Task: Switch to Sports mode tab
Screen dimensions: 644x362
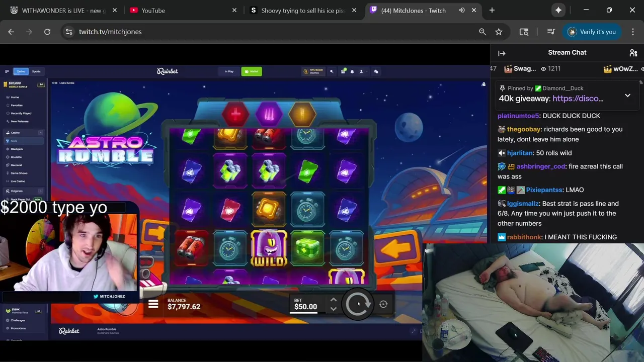Action: pyautogui.click(x=36, y=71)
